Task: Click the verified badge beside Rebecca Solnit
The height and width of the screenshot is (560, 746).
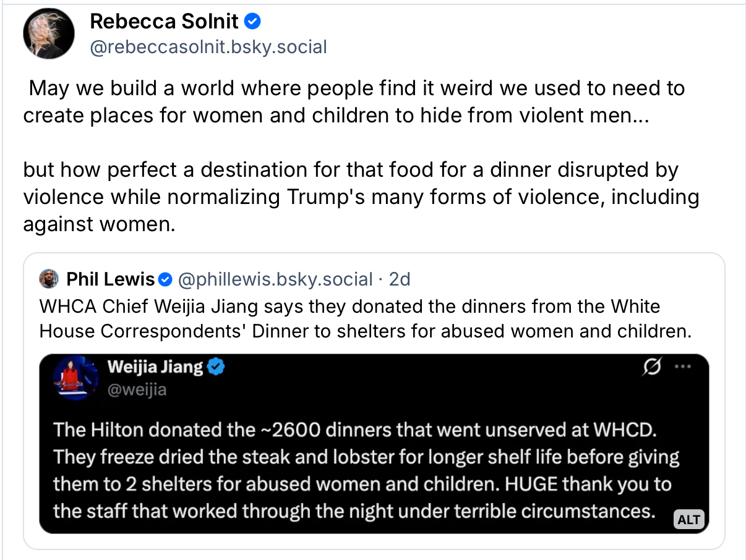Action: click(253, 22)
